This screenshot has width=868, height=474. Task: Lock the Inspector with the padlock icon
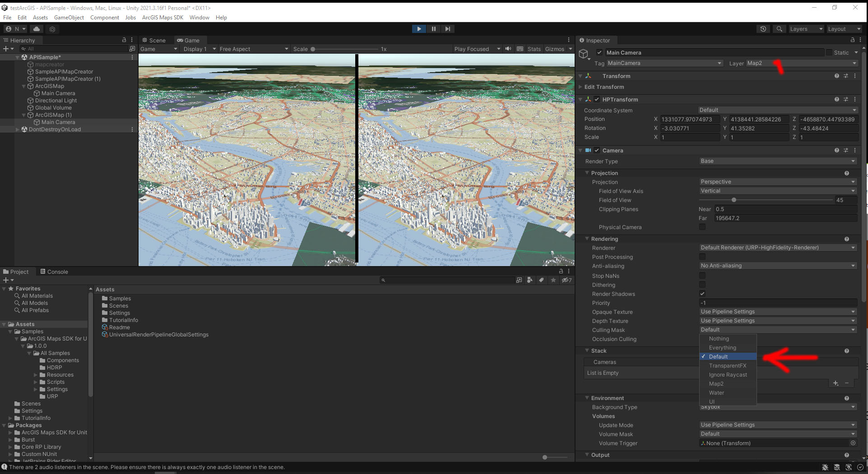(x=853, y=40)
